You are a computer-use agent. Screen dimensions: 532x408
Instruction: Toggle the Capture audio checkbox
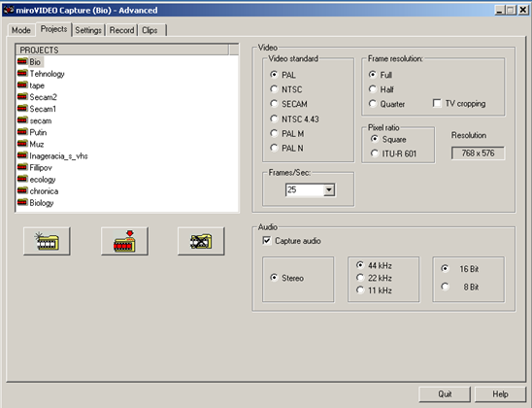pyautogui.click(x=267, y=241)
